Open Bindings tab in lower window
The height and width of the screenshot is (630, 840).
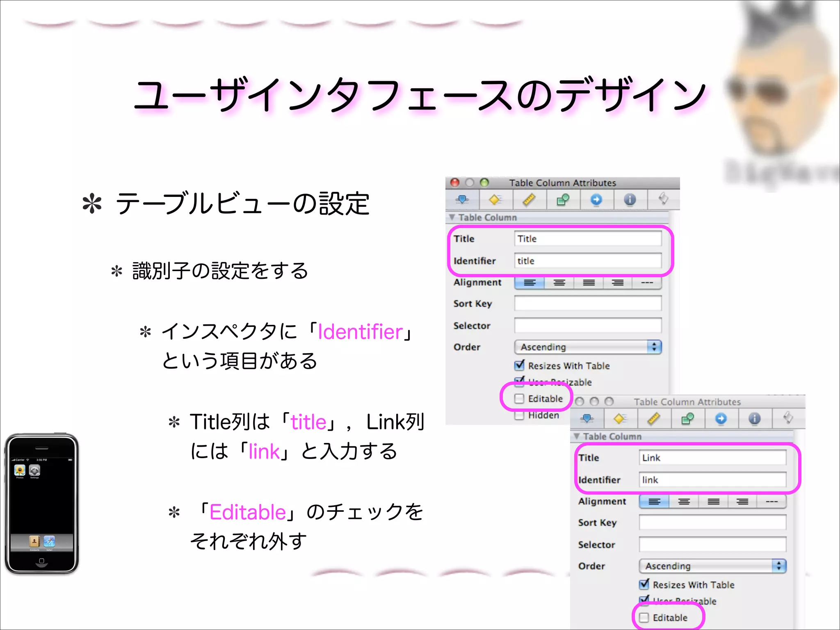[x=688, y=419]
